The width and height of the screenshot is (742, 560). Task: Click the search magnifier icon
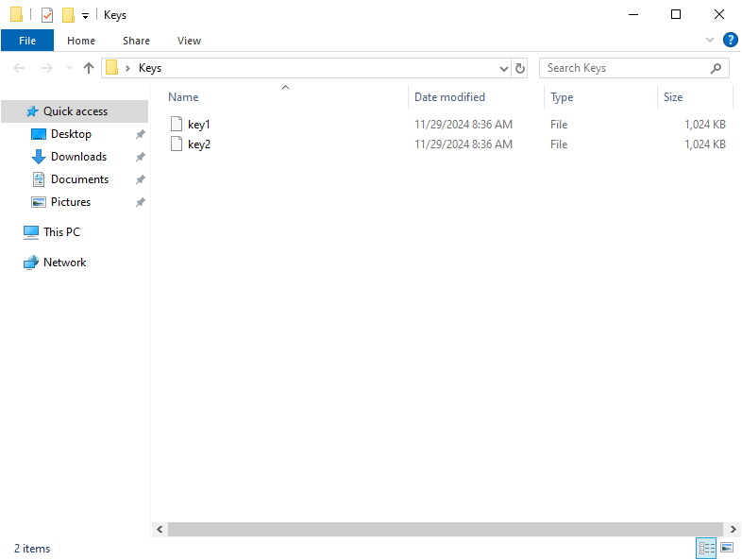[716, 68]
